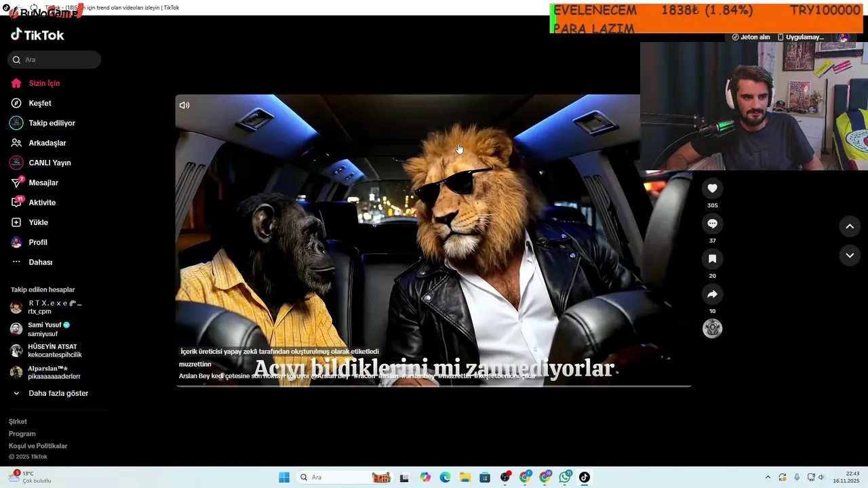
Task: Open CANLI Yayın section
Action: tap(50, 163)
